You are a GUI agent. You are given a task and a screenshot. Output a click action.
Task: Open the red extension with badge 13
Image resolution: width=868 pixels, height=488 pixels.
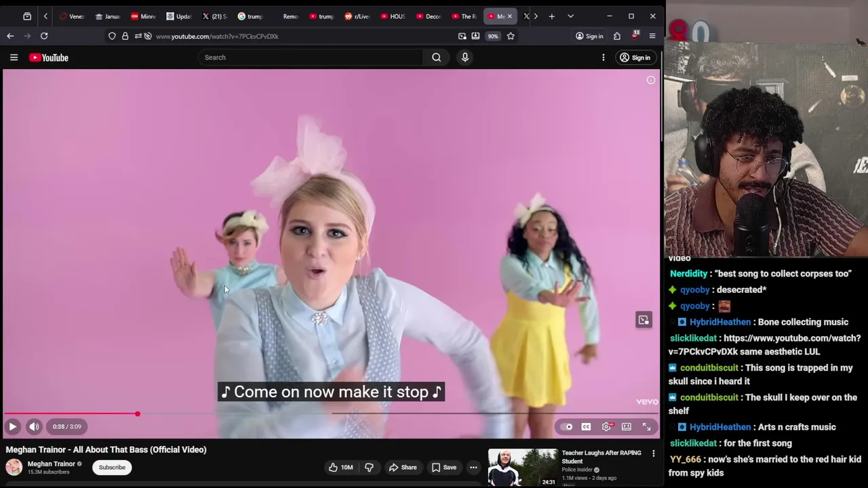[x=635, y=35]
